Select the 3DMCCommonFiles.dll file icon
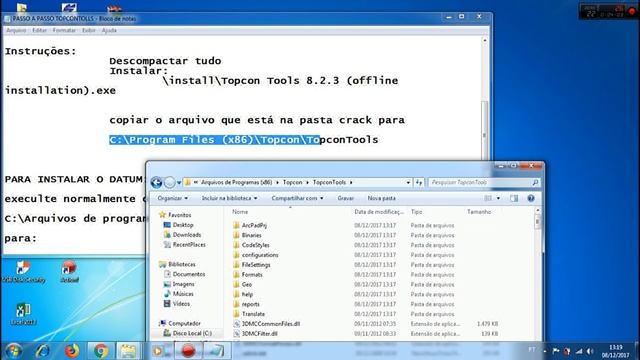The width and height of the screenshot is (640, 360). click(236, 324)
